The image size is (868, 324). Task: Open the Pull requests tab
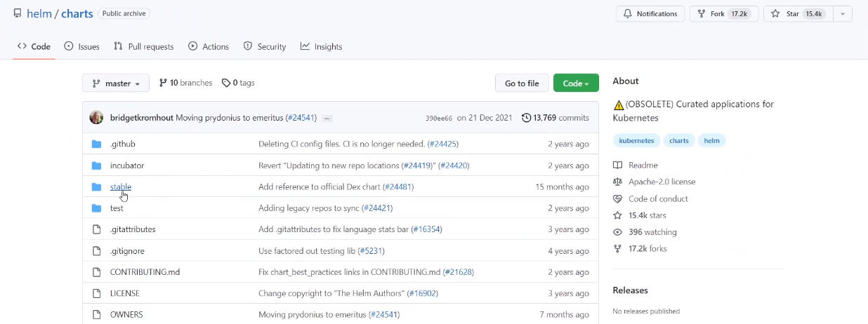click(x=143, y=47)
